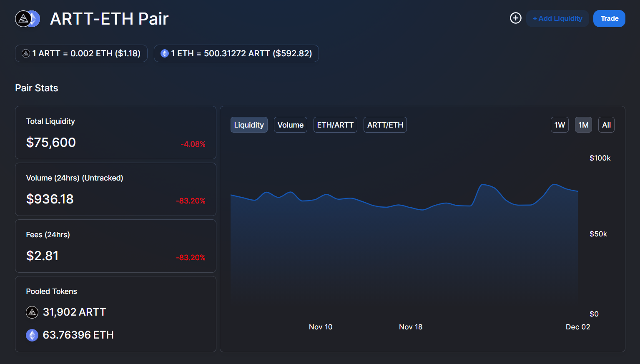
Task: Click the $100k axis label
Action: [x=600, y=158]
